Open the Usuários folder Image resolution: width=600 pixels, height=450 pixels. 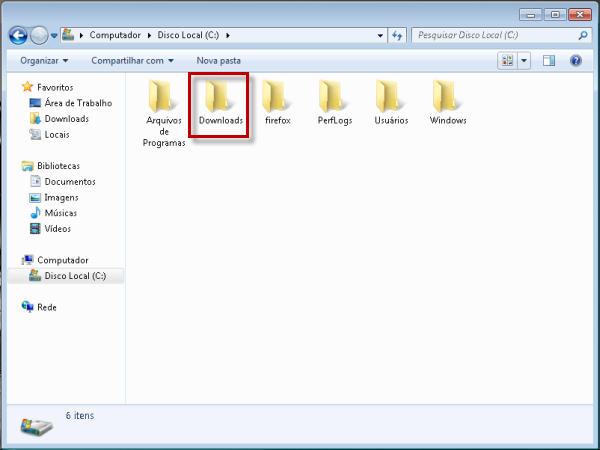391,97
